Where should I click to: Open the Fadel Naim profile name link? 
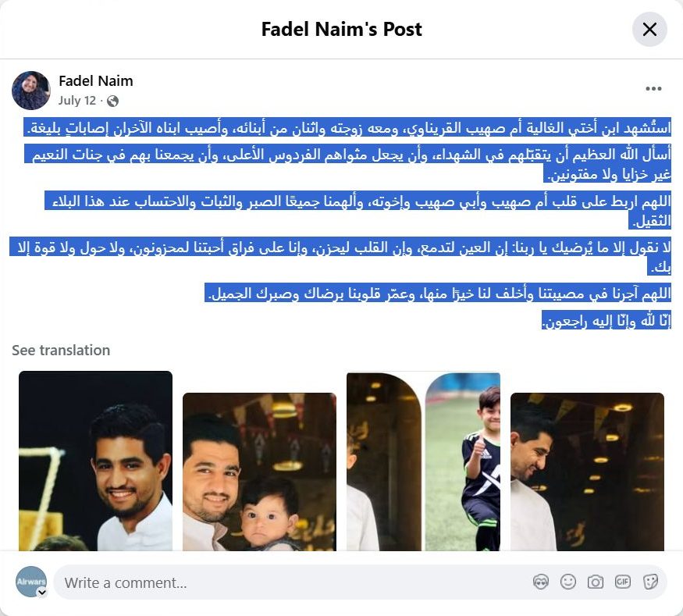click(x=96, y=81)
